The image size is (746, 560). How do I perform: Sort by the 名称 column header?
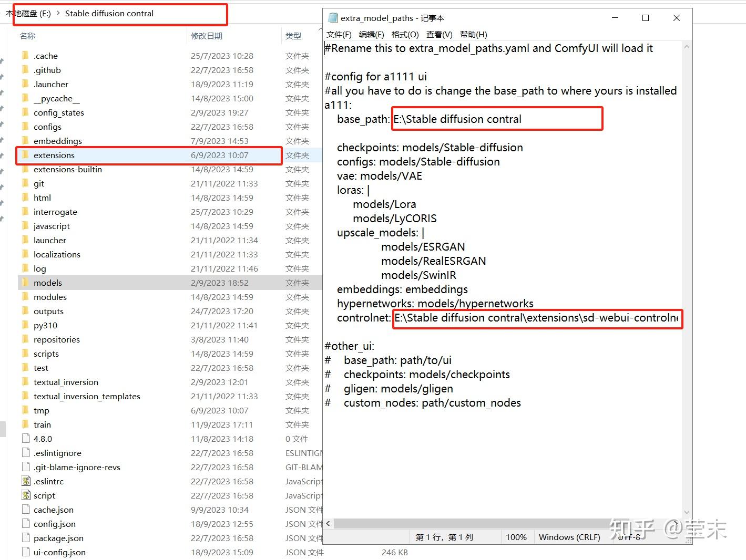(x=27, y=36)
